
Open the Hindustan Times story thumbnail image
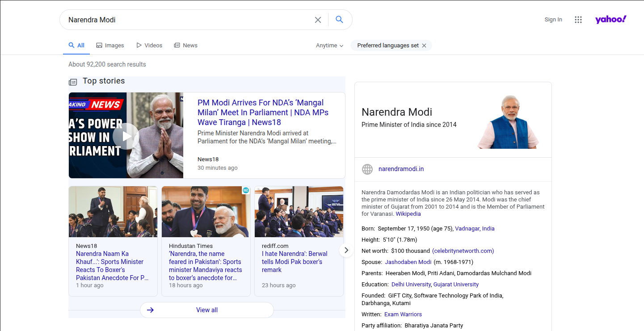pyautogui.click(x=206, y=212)
